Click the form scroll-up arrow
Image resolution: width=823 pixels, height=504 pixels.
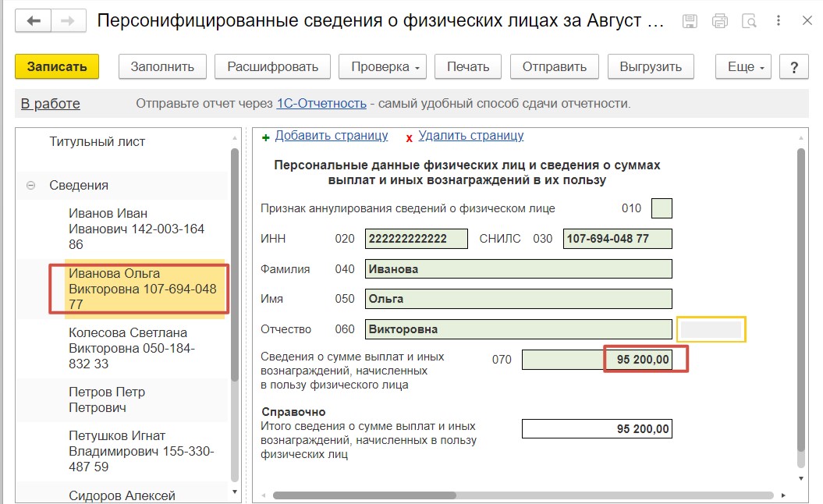pyautogui.click(x=801, y=138)
